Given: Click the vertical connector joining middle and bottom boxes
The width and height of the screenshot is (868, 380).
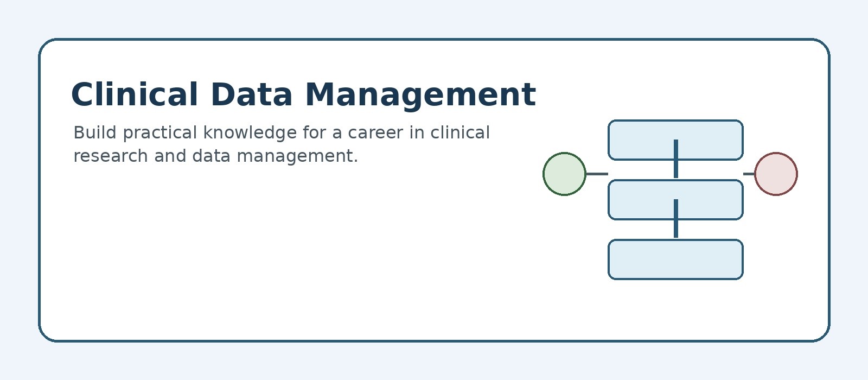Looking at the screenshot, I should pyautogui.click(x=676, y=218).
